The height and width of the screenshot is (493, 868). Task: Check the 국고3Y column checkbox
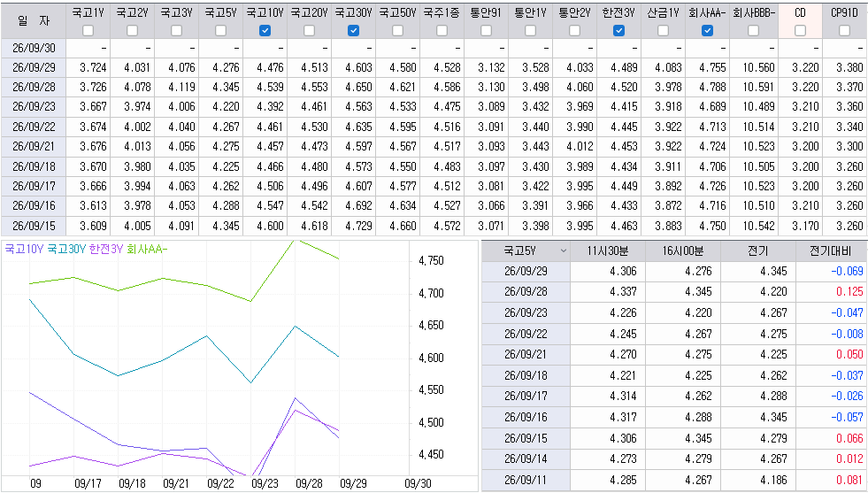coord(177,31)
